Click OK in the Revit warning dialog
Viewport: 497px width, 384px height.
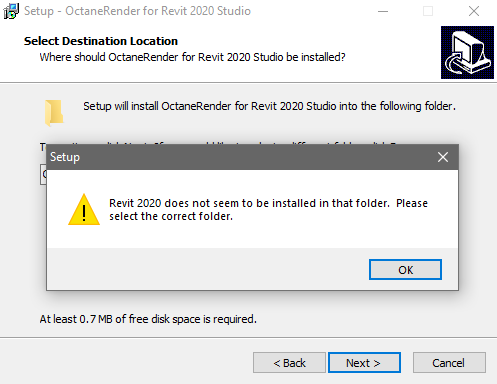405,269
